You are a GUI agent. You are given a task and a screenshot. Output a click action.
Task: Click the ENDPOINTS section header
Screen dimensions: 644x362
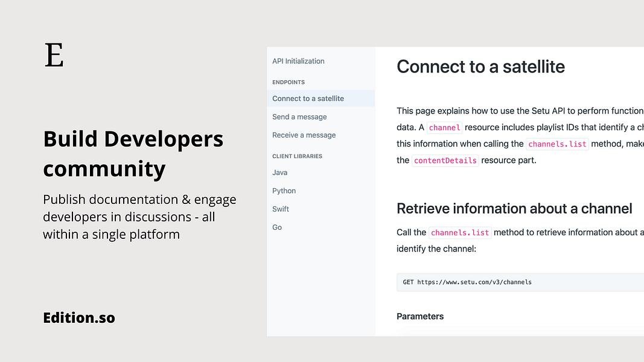click(289, 82)
